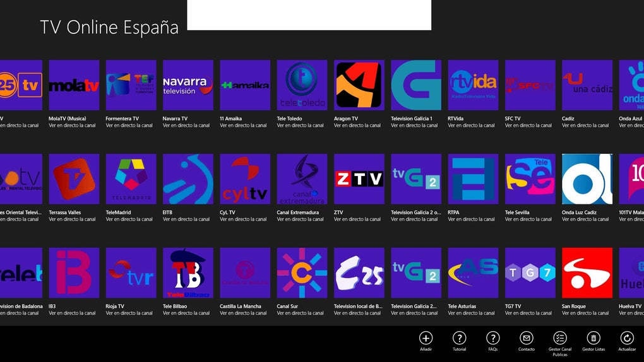Open the TeleMadrid channel tile

[131, 179]
